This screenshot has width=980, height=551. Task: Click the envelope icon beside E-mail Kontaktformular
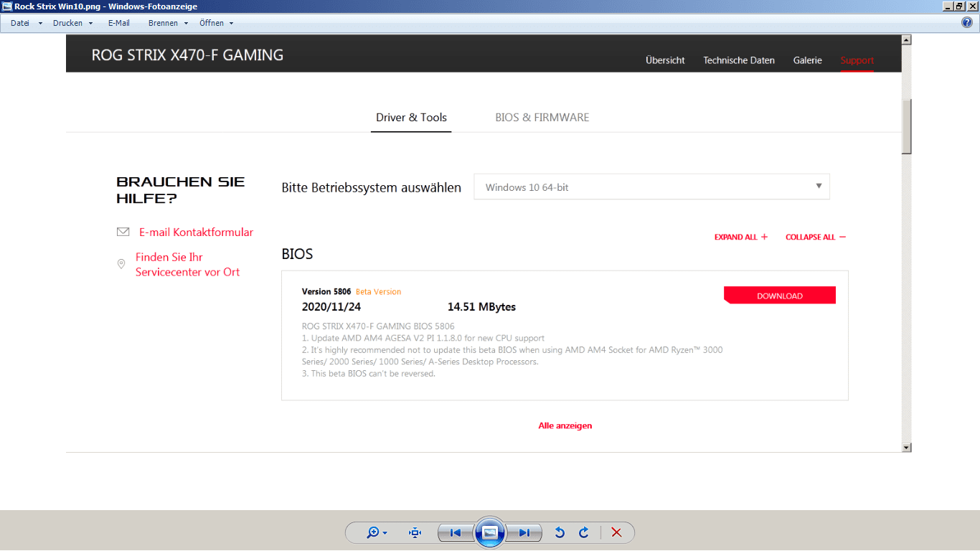123,232
